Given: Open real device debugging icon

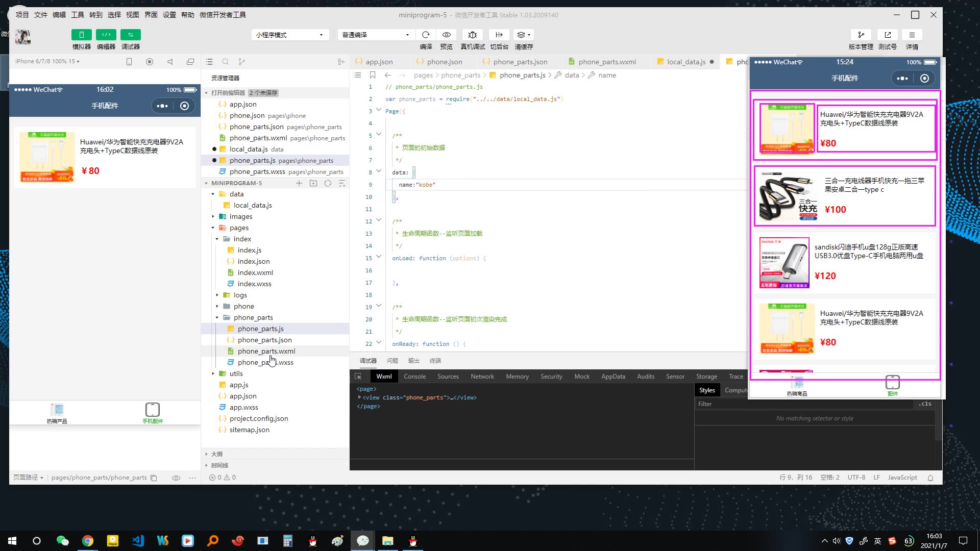Looking at the screenshot, I should pyautogui.click(x=473, y=35).
